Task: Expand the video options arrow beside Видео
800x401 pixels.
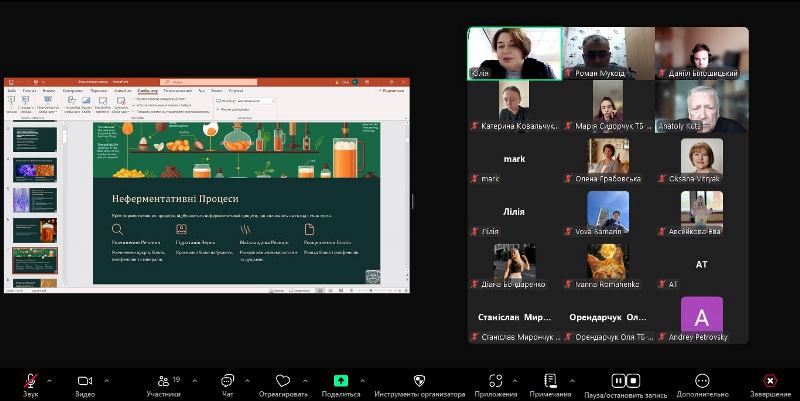Action: 105,380
